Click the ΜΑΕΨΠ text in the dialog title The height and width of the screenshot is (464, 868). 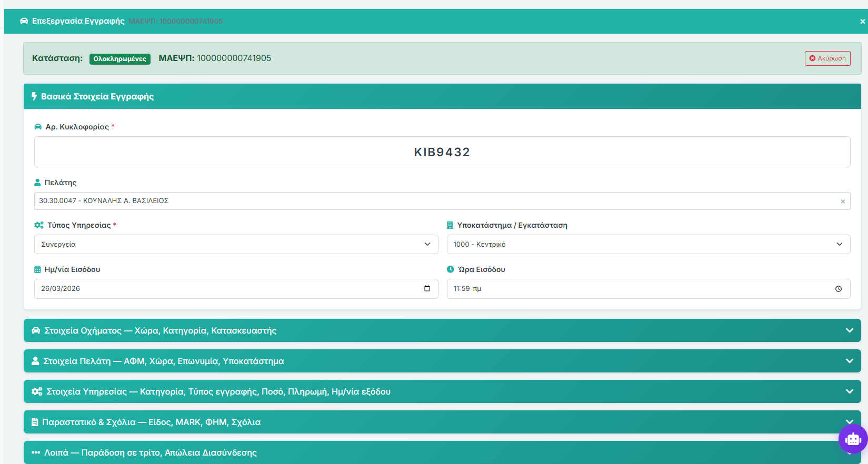[176, 22]
